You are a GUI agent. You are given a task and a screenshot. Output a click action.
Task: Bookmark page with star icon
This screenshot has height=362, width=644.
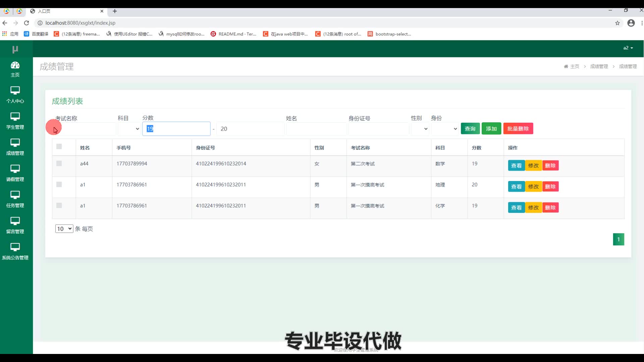[x=617, y=23]
